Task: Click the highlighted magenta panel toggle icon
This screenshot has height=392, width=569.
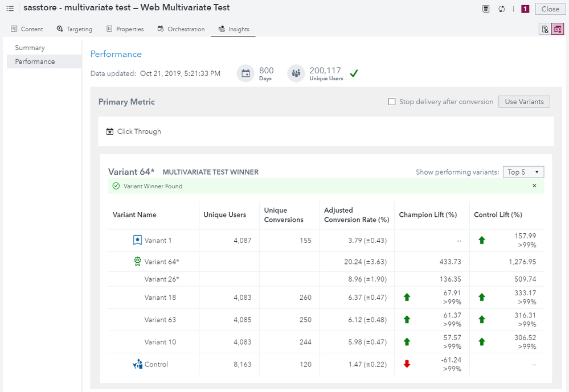Action: (557, 30)
